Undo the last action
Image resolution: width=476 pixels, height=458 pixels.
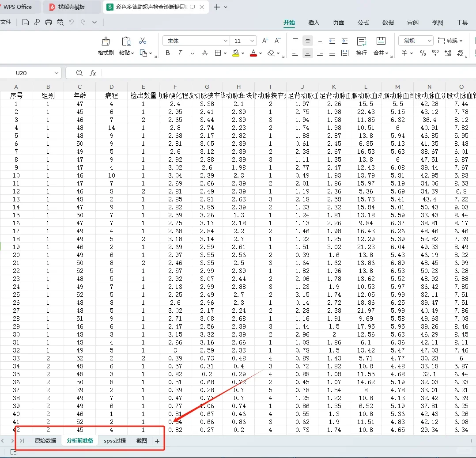tap(72, 22)
